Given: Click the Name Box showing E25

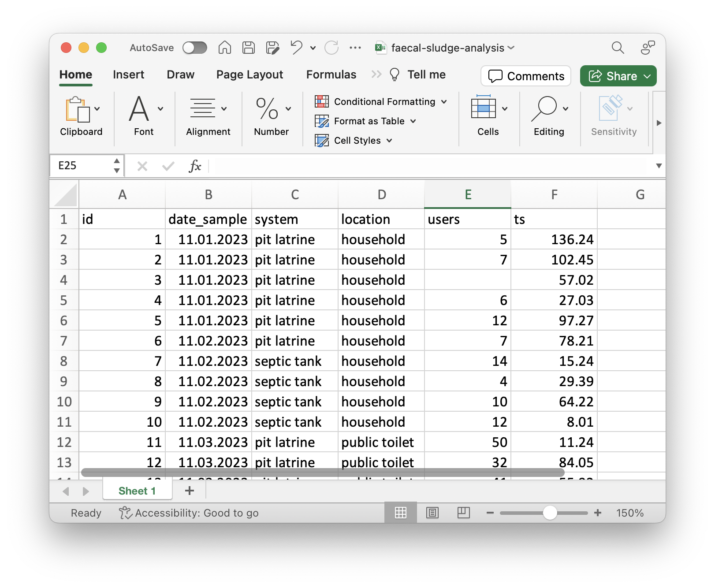Looking at the screenshot, I should [x=82, y=166].
